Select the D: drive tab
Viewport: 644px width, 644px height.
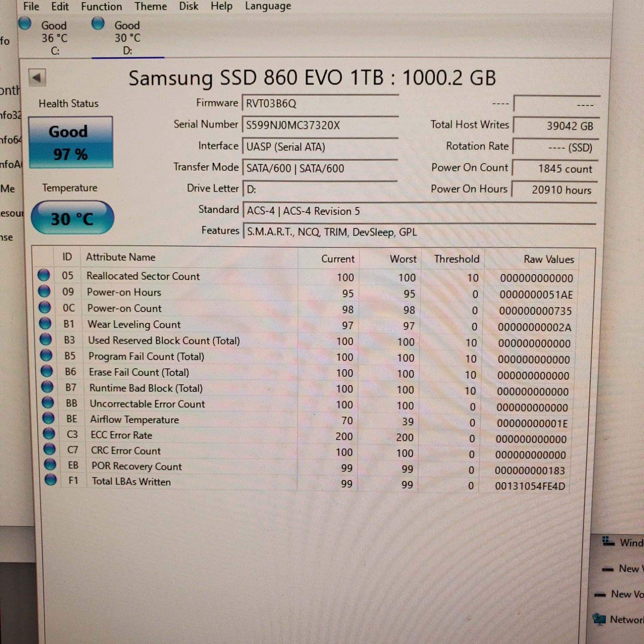(128, 38)
